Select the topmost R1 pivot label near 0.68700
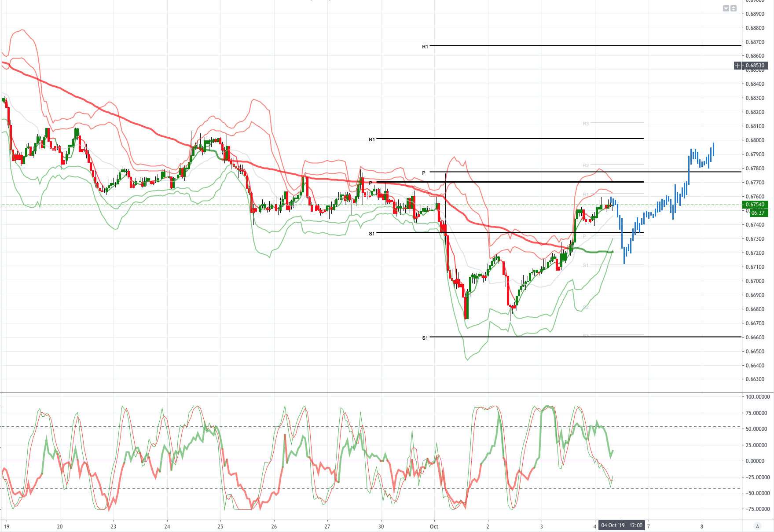774x532 pixels. pyautogui.click(x=425, y=47)
